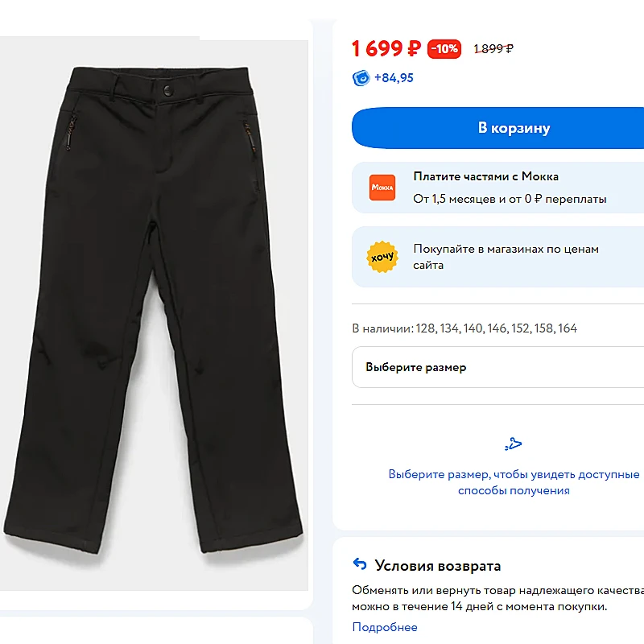Open the Покупайте в магазинах по ценам сайта banner

[497, 257]
